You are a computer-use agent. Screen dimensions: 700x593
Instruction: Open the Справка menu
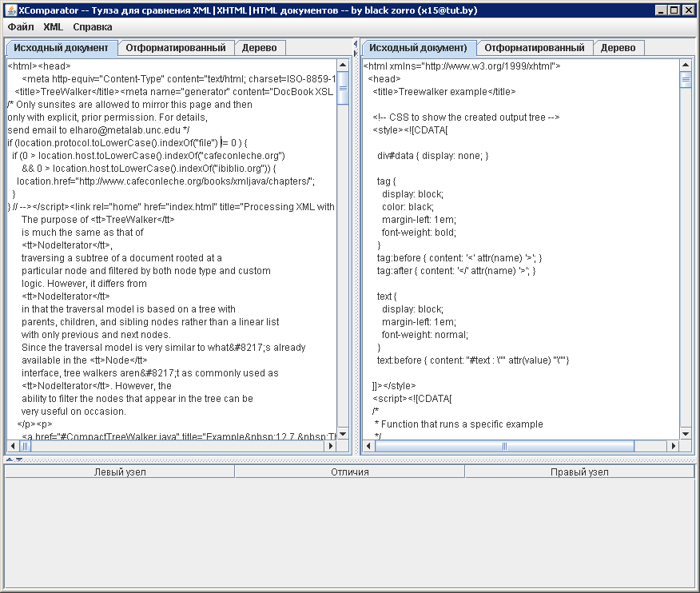tap(93, 26)
